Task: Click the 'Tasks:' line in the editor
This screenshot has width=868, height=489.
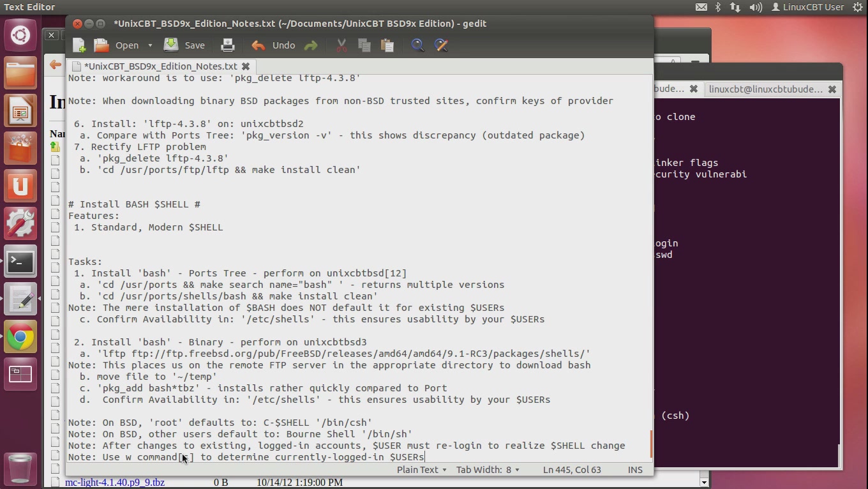Action: [86, 262]
